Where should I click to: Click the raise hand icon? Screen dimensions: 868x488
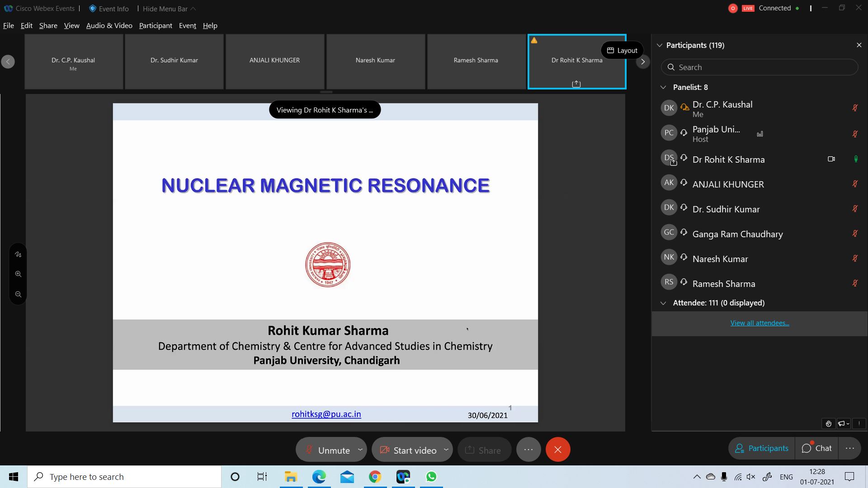pos(828,423)
